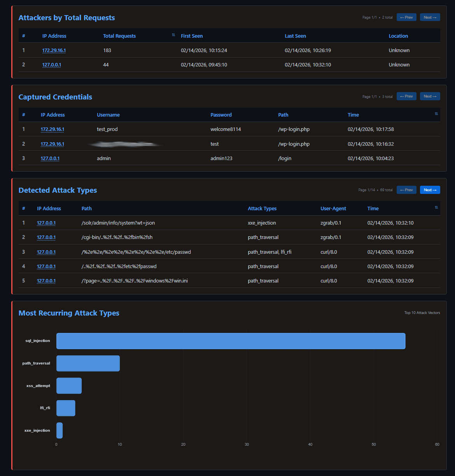
Task: Click the IP link in the win.ini attack row
Action: tap(46, 281)
